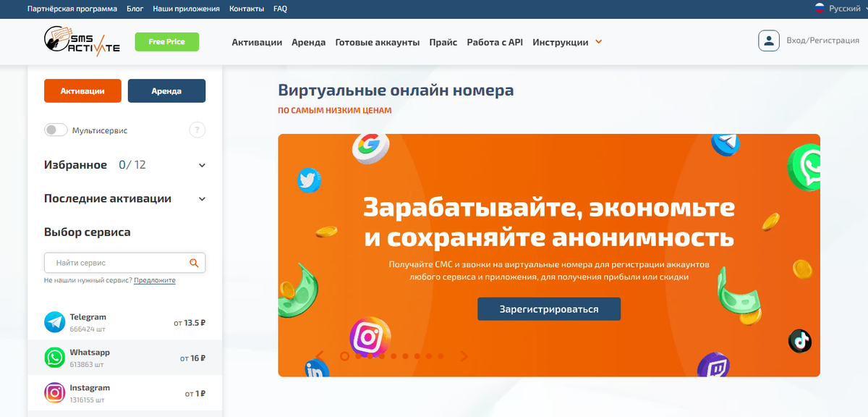The height and width of the screenshot is (417, 868).
Task: Open Наши приложения link
Action: pyautogui.click(x=187, y=9)
